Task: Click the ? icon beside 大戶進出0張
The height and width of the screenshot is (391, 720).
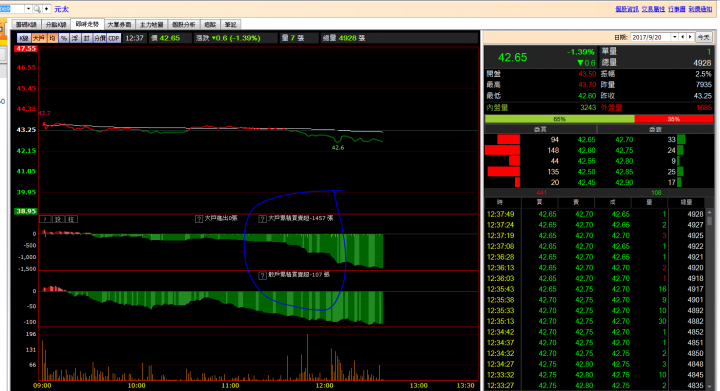Action: [x=199, y=219]
